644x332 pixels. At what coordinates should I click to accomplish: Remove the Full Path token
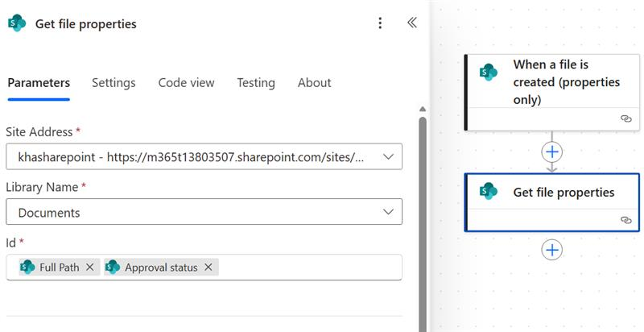[90, 267]
